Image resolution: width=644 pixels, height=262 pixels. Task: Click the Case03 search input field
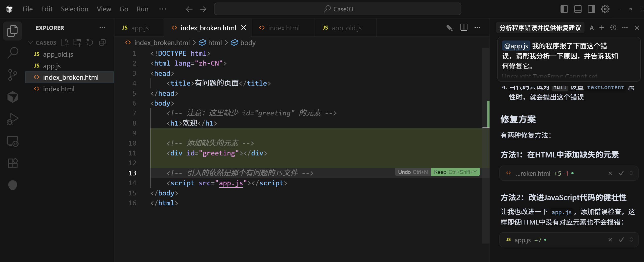[338, 9]
